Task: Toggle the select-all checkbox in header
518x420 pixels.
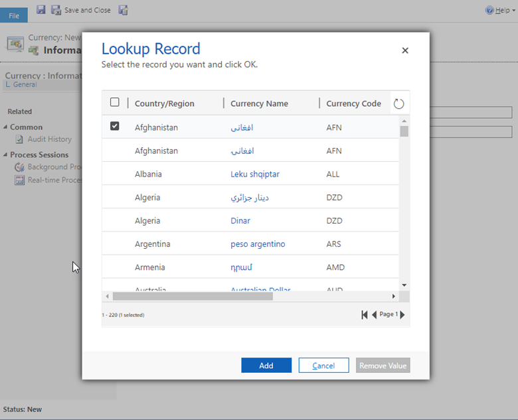Action: [114, 103]
